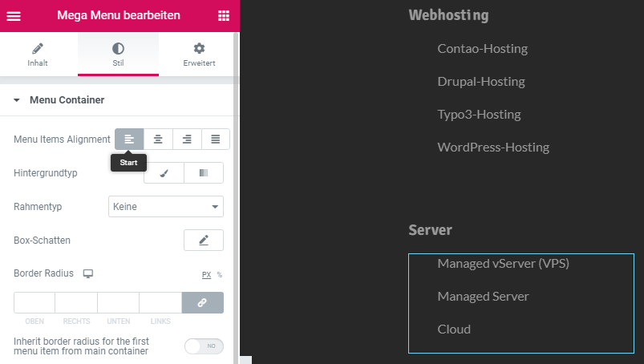Toggle inherit border radius switch
The image size is (644, 364).
(204, 346)
